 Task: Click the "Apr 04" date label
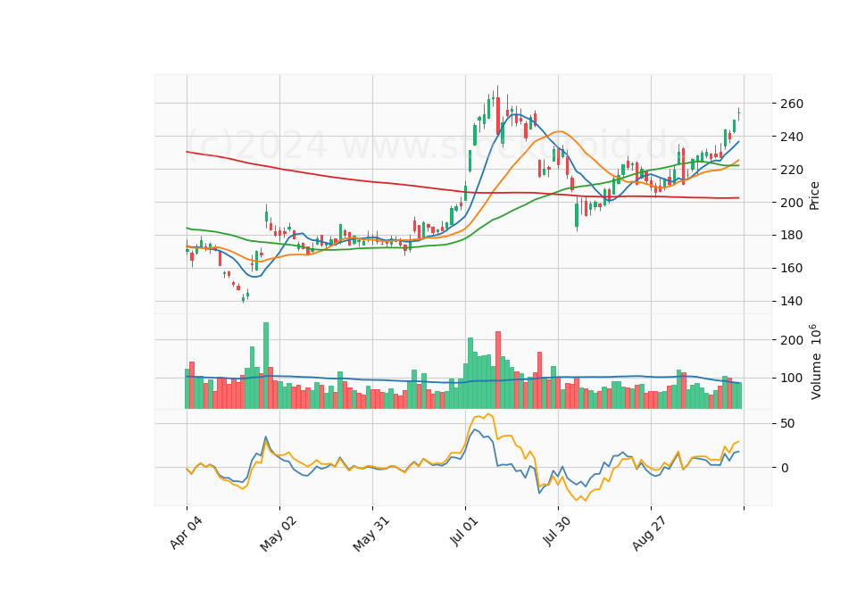186,533
